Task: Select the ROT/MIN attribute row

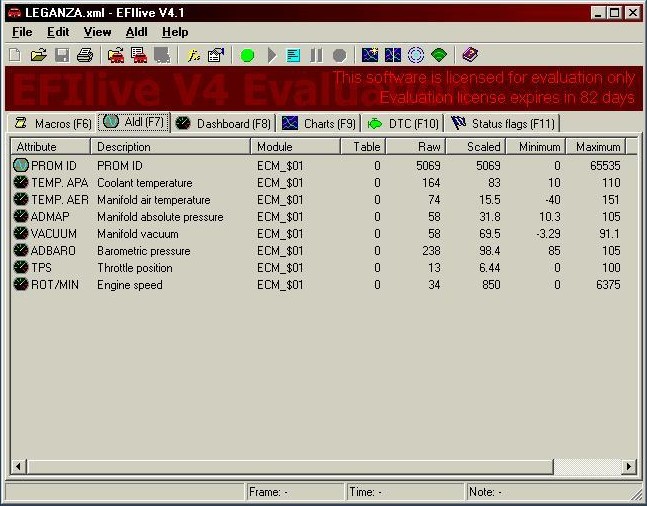Action: point(318,284)
